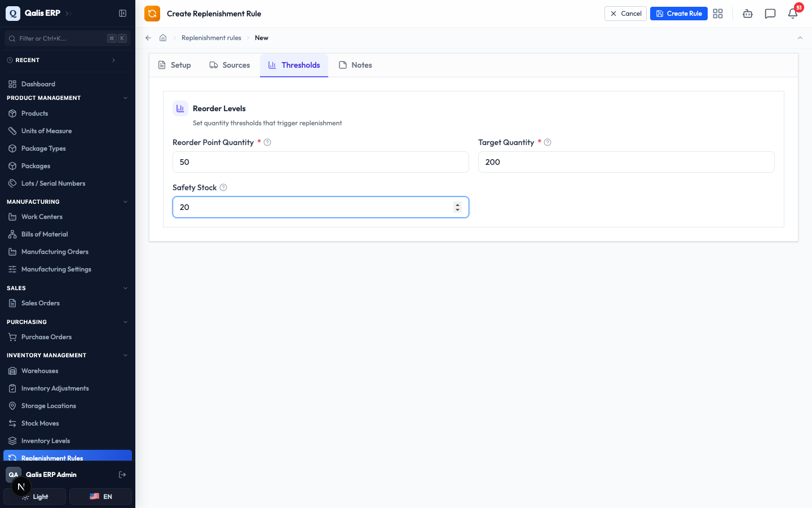Open the chat messages icon

(770, 14)
